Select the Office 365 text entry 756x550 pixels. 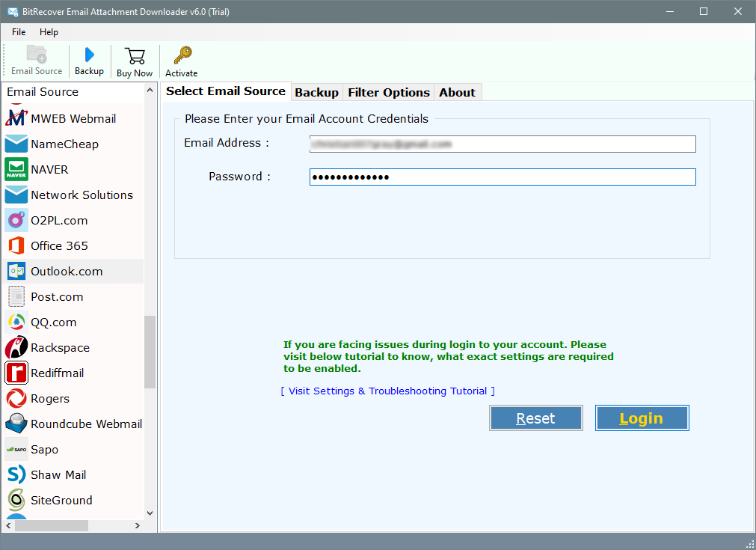coord(59,246)
